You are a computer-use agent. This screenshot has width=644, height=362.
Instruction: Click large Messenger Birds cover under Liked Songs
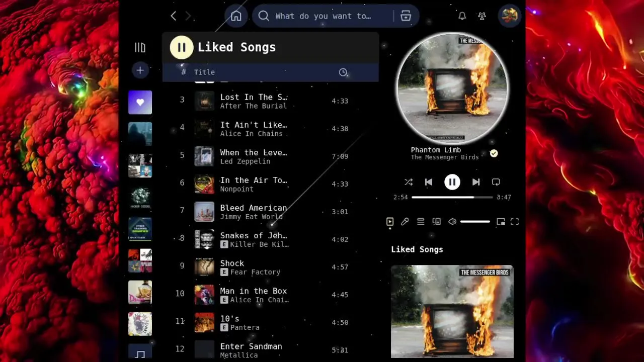(452, 312)
